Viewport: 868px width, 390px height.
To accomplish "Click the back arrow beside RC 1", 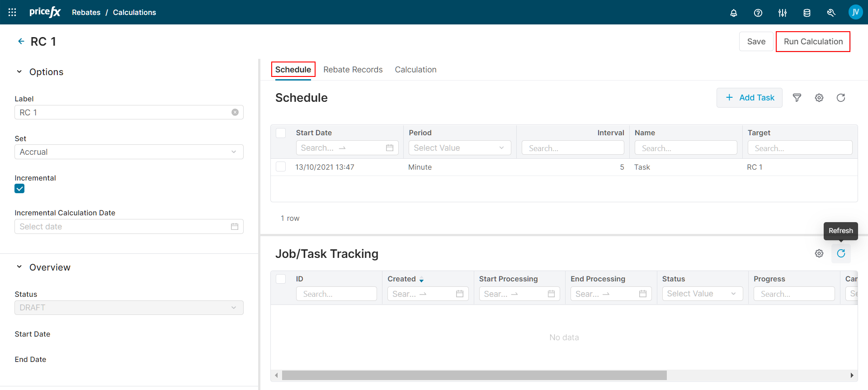I will pos(21,41).
